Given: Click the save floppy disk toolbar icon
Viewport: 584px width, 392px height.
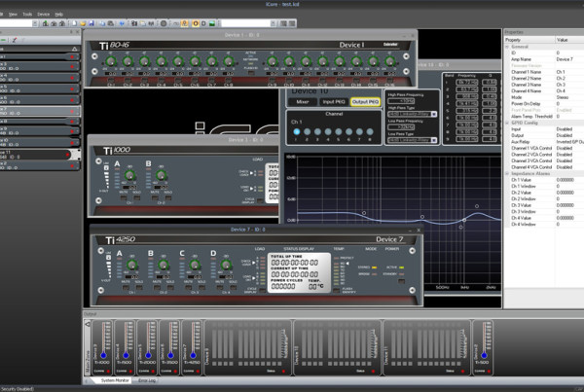Looking at the screenshot, I should (x=91, y=23).
